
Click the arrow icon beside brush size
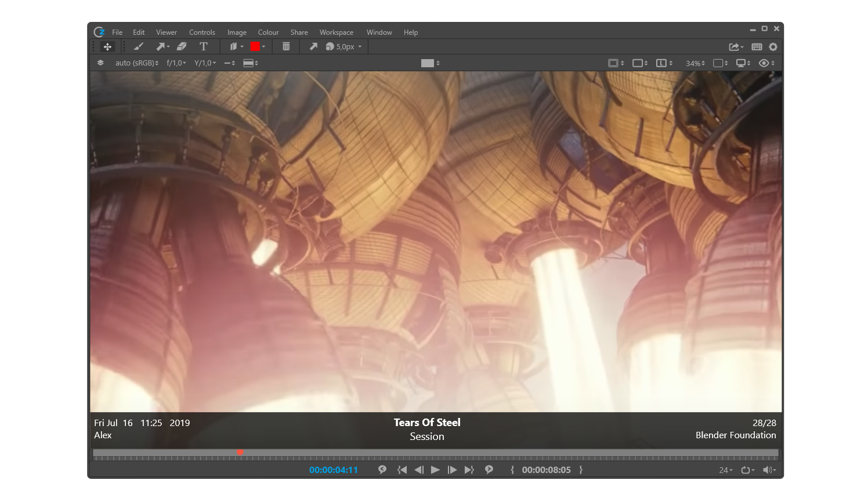point(313,46)
